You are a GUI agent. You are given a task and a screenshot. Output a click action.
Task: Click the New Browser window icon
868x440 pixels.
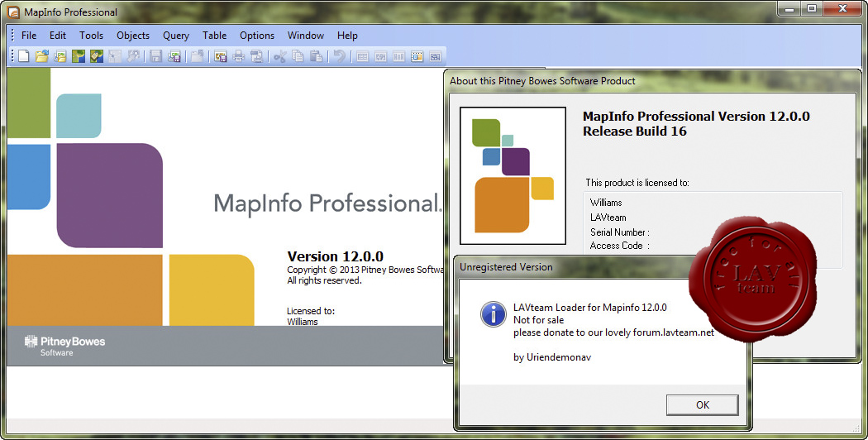click(x=363, y=56)
